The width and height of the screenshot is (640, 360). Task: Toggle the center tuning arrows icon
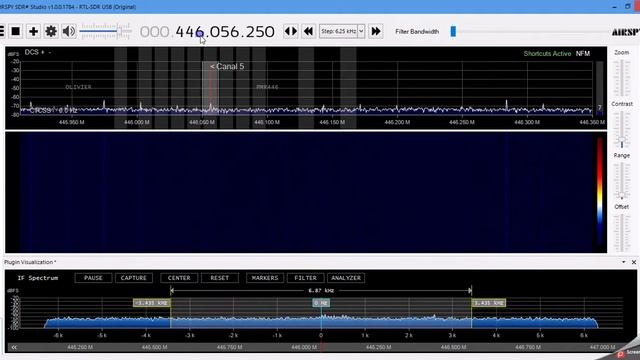291,31
